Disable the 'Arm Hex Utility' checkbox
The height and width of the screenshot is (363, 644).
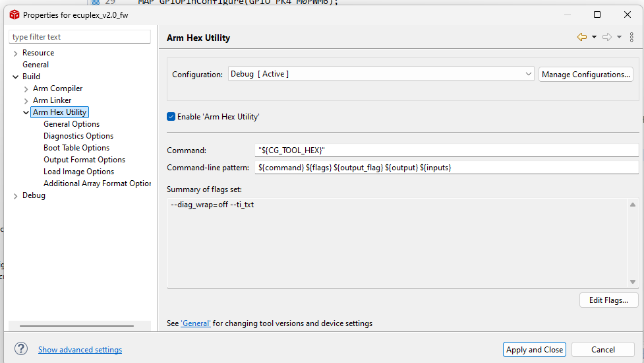click(x=171, y=117)
